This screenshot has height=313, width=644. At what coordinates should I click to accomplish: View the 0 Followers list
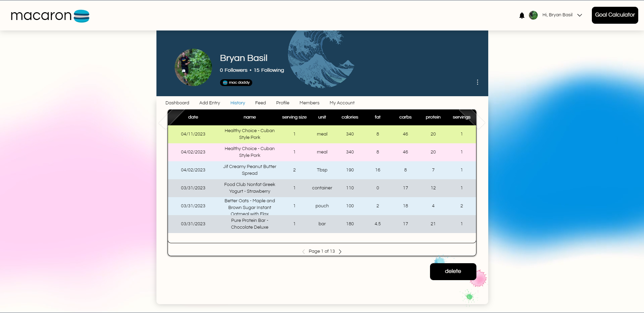coord(234,70)
